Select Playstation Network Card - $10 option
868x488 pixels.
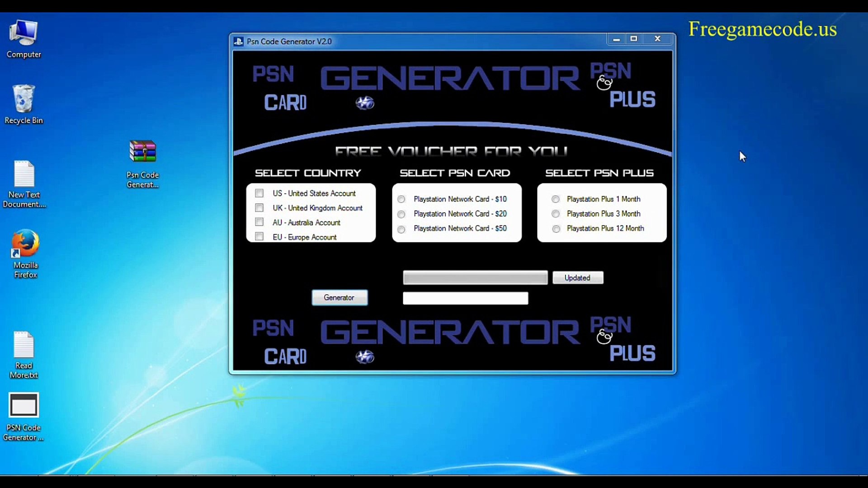[401, 199]
